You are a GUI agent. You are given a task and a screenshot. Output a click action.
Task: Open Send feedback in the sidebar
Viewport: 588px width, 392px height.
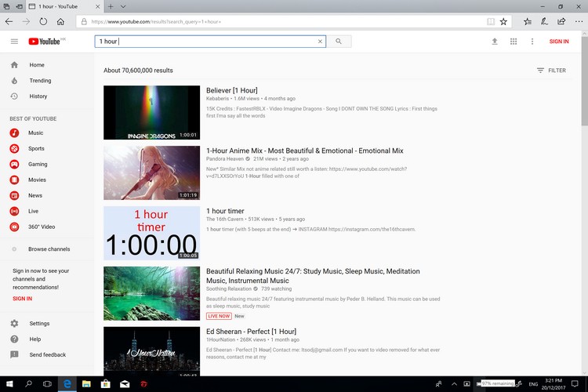pyautogui.click(x=47, y=355)
